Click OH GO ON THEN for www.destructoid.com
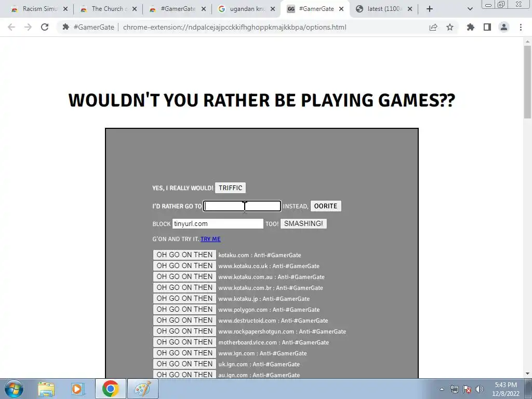 pos(184,320)
